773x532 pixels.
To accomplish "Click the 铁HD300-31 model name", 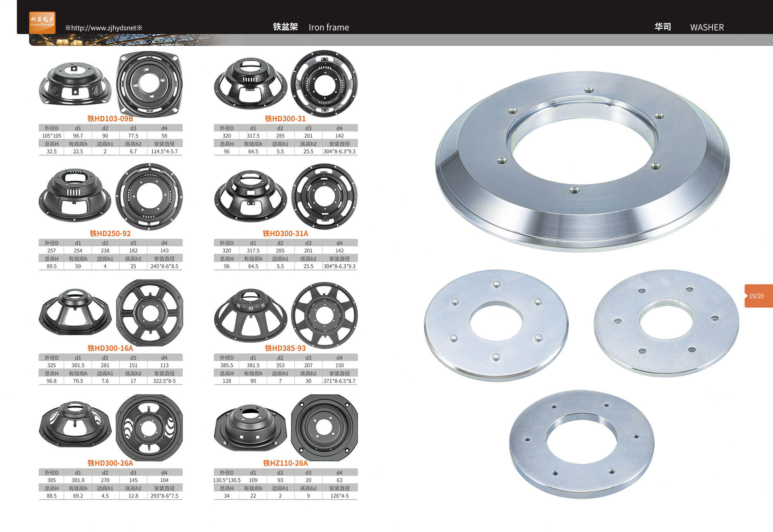I will click(285, 119).
